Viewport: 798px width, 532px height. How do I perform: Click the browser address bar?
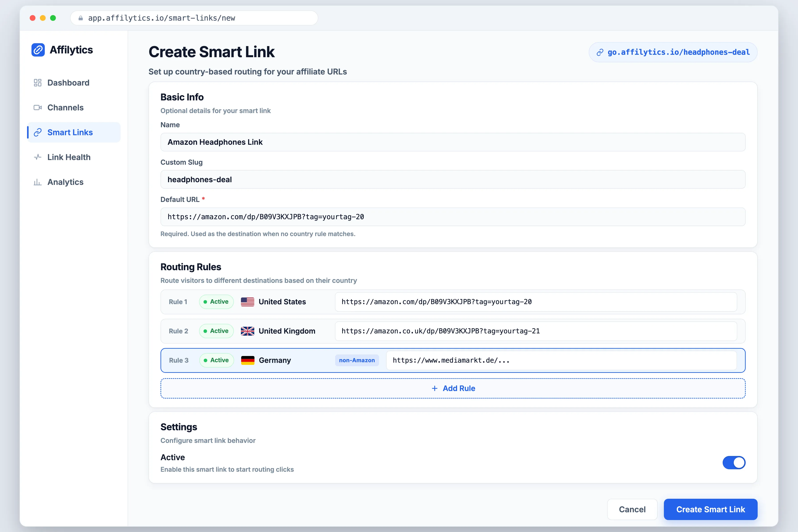pyautogui.click(x=194, y=18)
